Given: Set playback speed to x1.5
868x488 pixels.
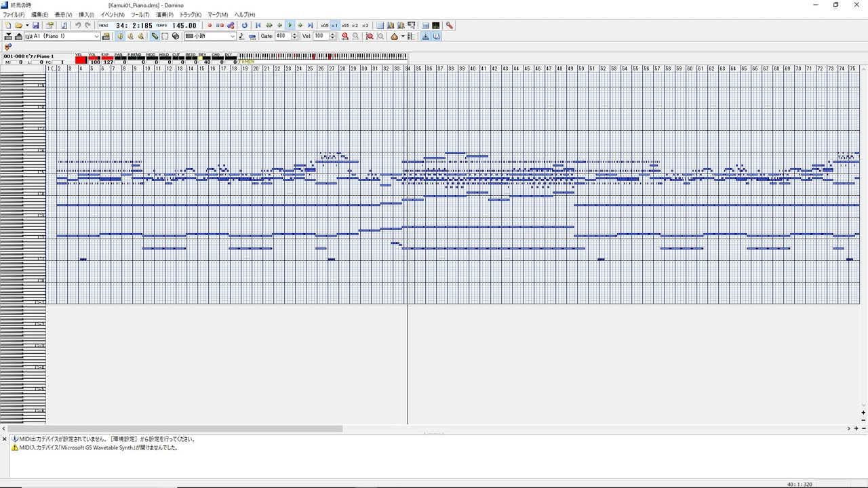Looking at the screenshot, I should click(344, 25).
